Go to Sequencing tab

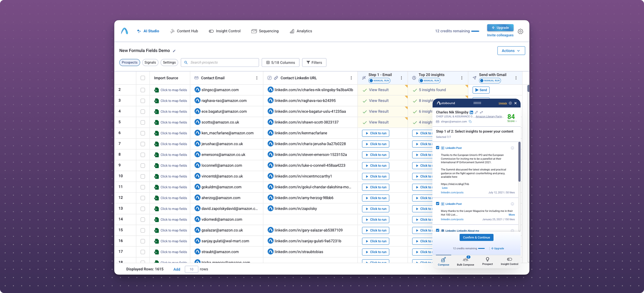pyautogui.click(x=265, y=31)
